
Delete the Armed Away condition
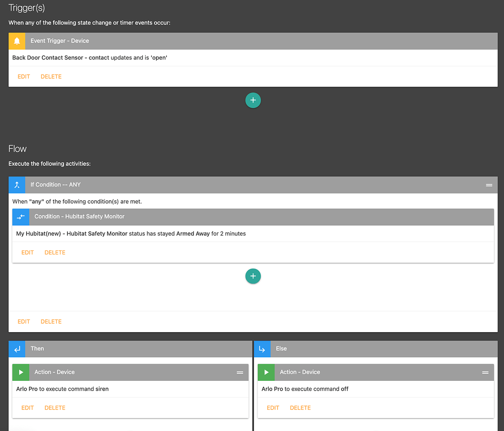[x=55, y=252]
